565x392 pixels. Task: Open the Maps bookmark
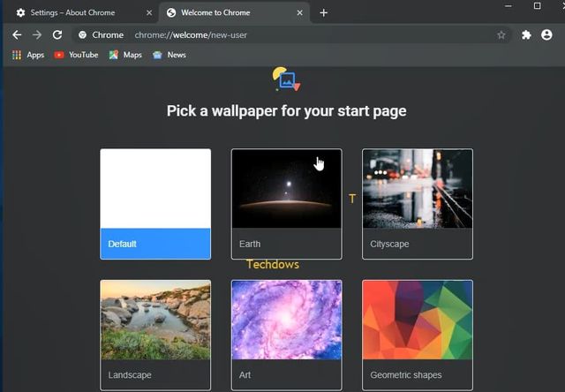point(125,55)
